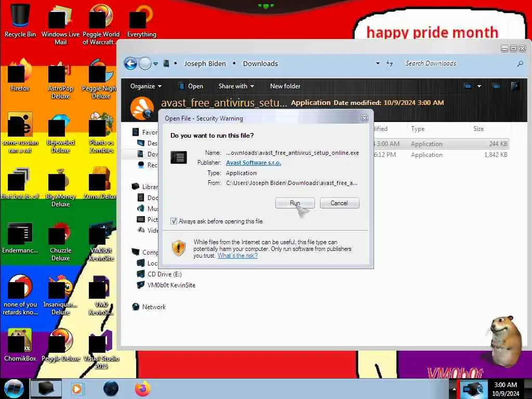Open the change view options arrow
The width and height of the screenshot is (532, 399).
coord(479,86)
